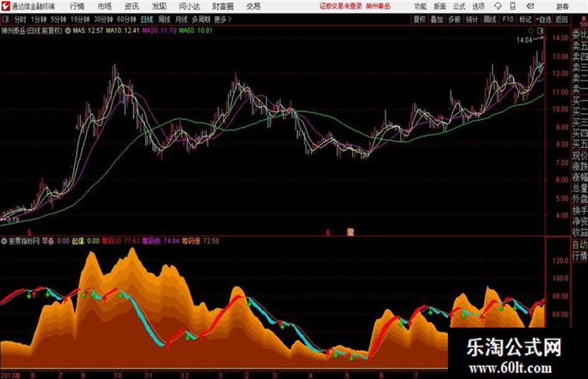The image size is (588, 379).
Task: Switch to the 5分钟 period
Action: click(x=58, y=19)
